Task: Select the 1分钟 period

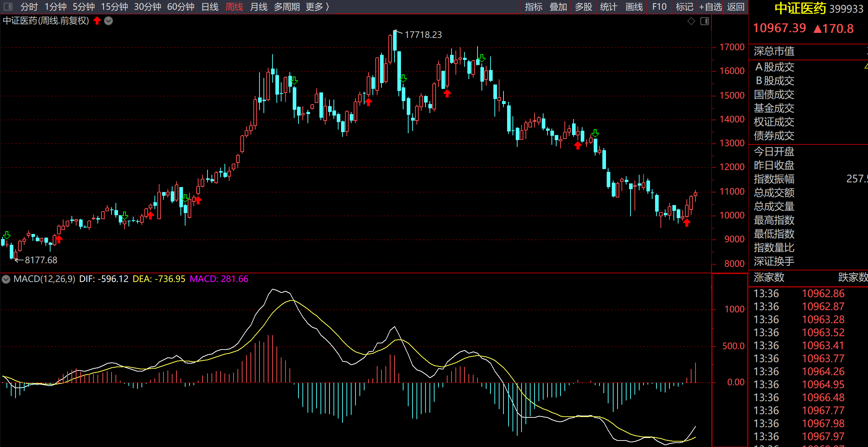Action: pos(56,7)
